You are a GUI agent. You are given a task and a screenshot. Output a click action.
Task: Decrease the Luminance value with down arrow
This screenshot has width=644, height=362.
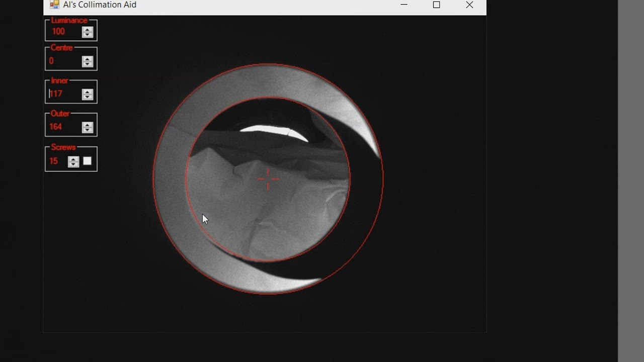click(88, 35)
